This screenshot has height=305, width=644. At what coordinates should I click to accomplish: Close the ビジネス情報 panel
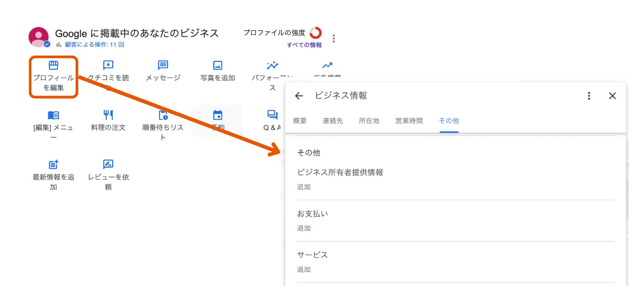point(612,96)
